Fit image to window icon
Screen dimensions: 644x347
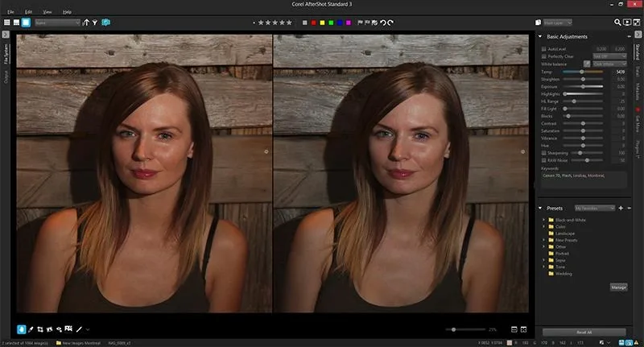(x=524, y=329)
